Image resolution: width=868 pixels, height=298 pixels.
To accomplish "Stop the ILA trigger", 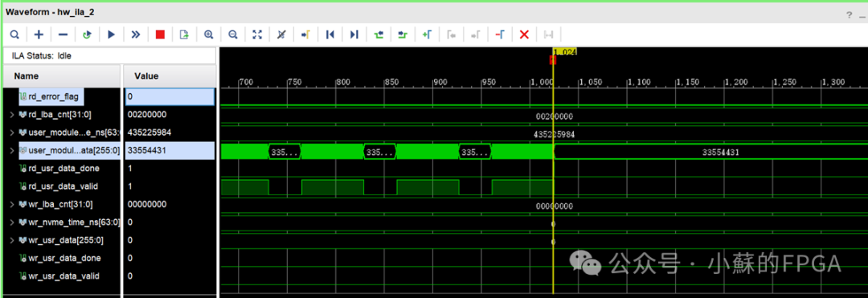I will pos(160,35).
